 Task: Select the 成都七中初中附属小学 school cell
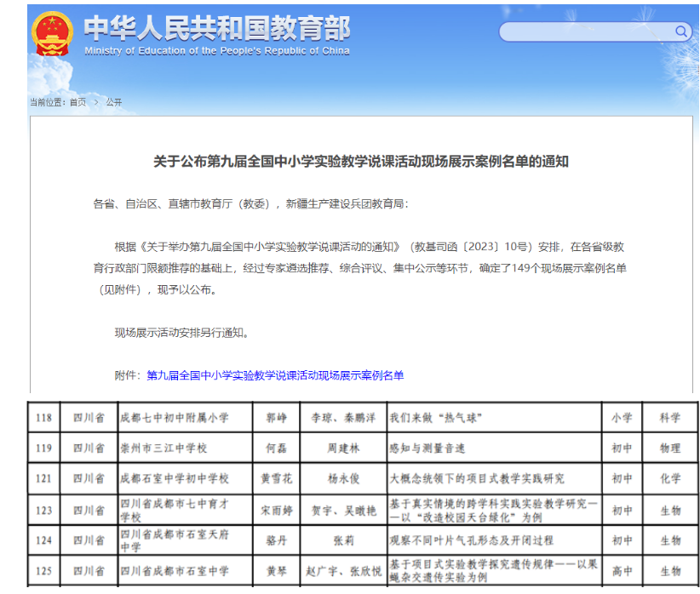point(175,418)
